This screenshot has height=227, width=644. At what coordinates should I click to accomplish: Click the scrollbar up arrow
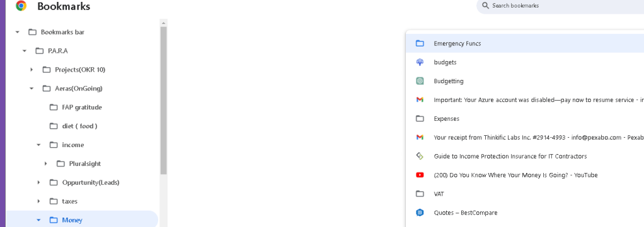163,23
